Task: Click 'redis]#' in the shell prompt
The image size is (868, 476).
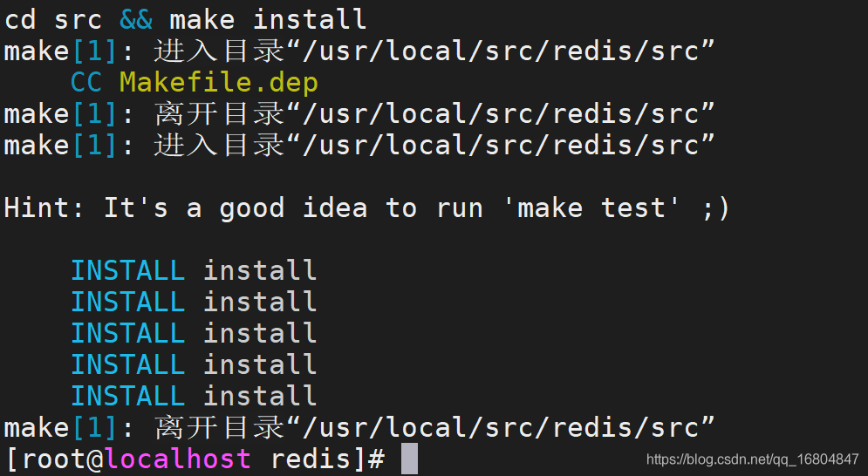Action: (x=328, y=459)
